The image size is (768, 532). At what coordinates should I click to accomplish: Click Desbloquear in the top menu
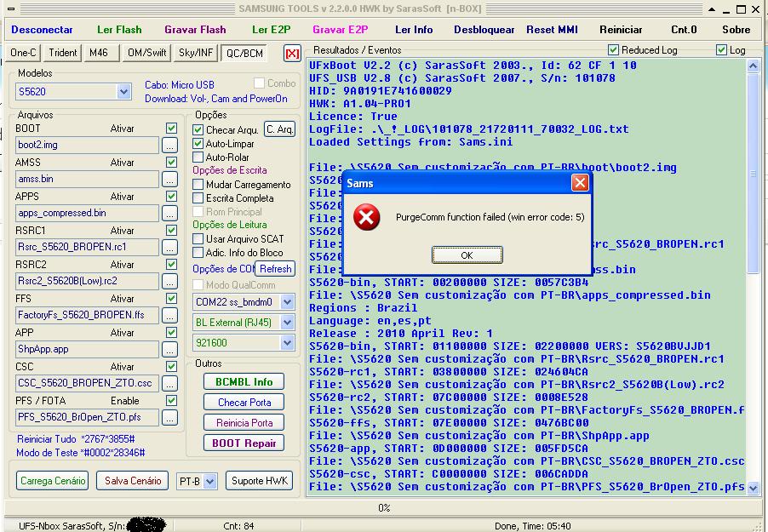click(x=484, y=30)
